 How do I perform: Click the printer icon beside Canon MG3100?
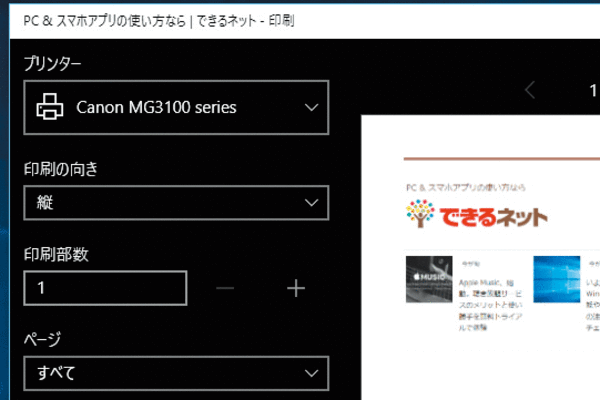(x=50, y=107)
